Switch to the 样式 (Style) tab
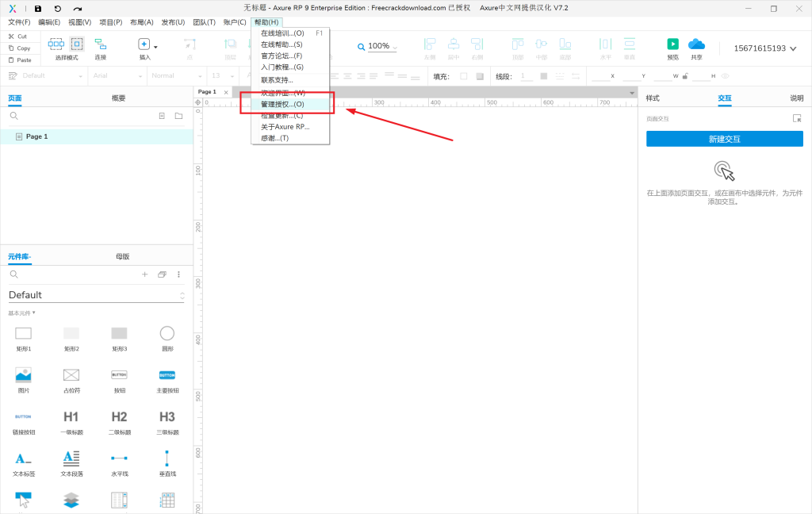The width and height of the screenshot is (812, 514). coord(653,98)
